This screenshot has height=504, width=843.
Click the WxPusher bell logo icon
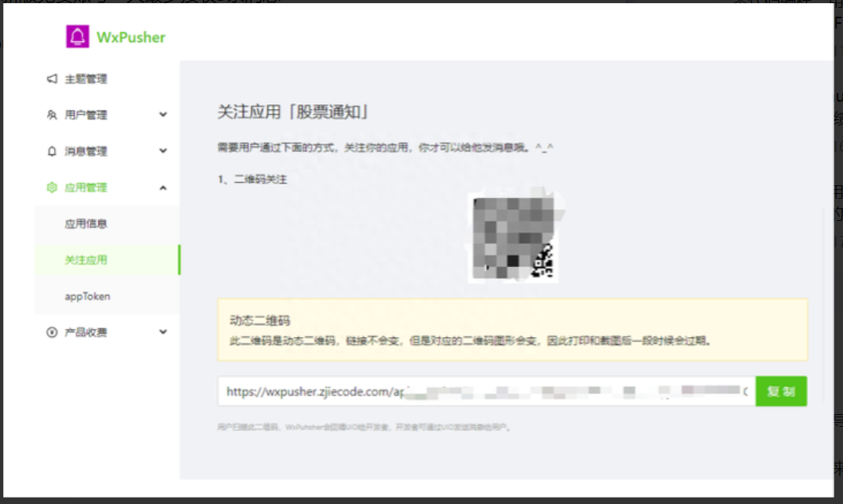pos(77,37)
